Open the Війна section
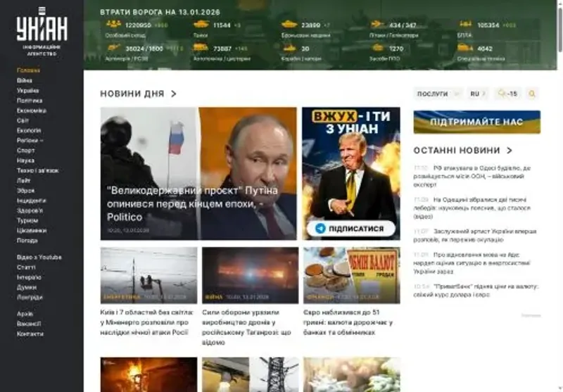 click(x=25, y=80)
